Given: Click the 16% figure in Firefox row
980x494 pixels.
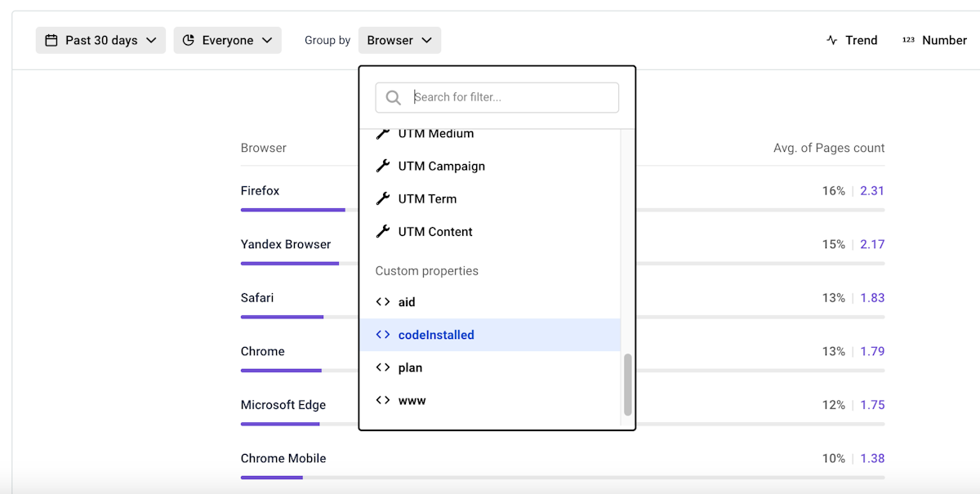Looking at the screenshot, I should 834,190.
